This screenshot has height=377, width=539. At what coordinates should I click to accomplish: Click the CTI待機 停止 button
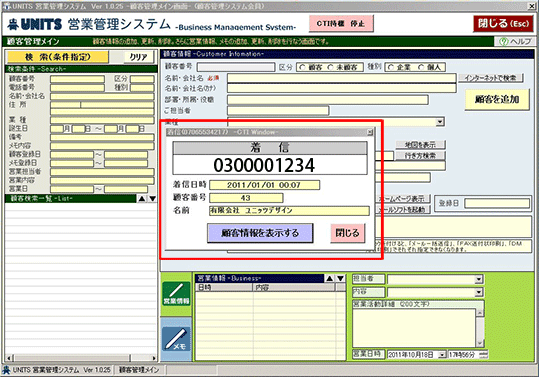[341, 24]
